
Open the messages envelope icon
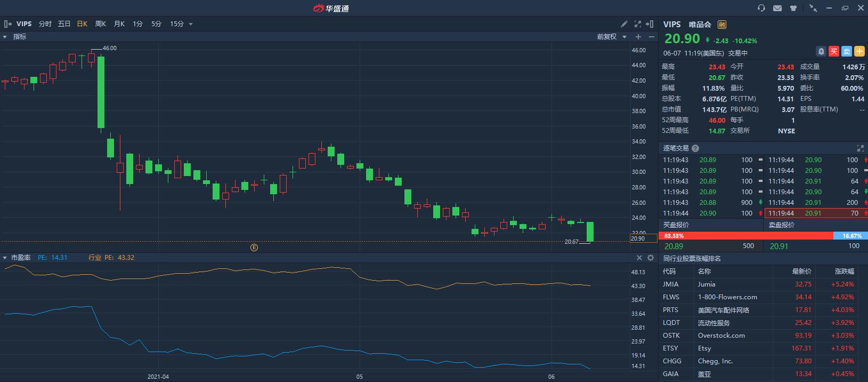pyautogui.click(x=777, y=8)
